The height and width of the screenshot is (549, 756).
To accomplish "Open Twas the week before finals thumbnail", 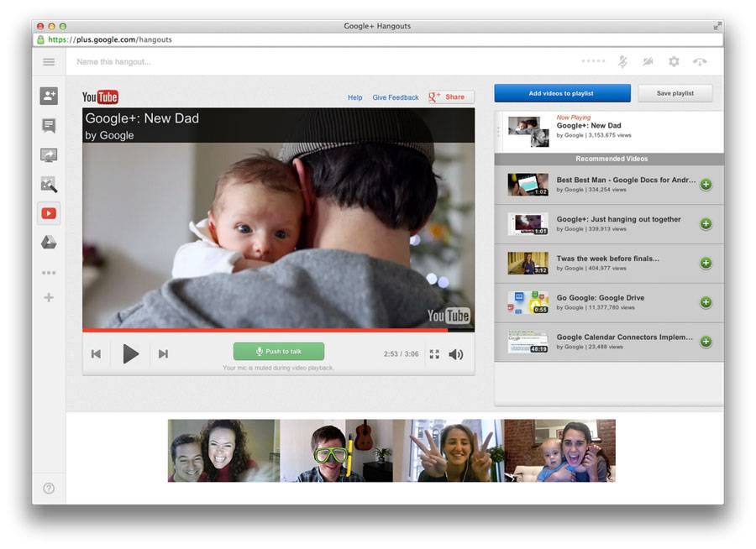I will (528, 264).
